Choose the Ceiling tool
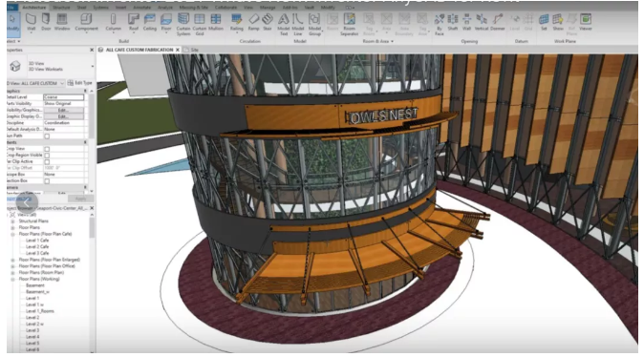644x357 pixels. [x=149, y=23]
